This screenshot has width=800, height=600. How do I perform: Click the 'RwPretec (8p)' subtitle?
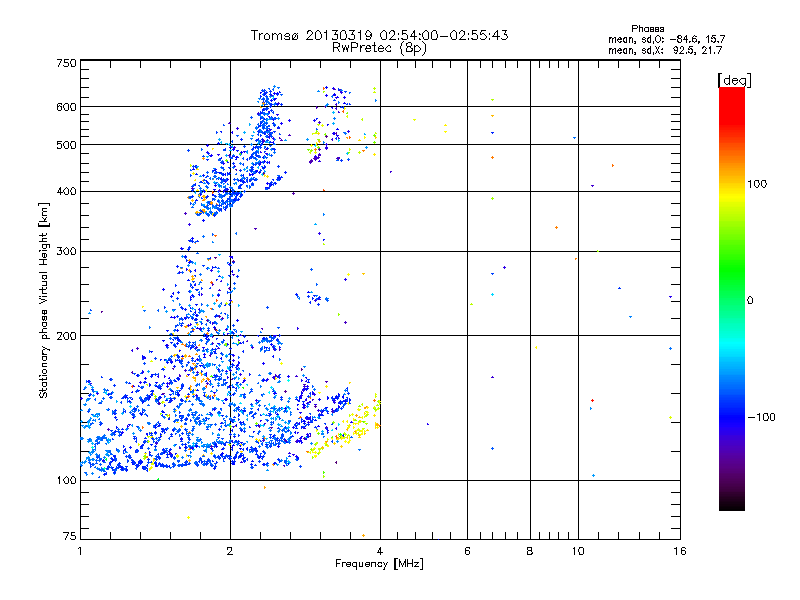coord(379,48)
